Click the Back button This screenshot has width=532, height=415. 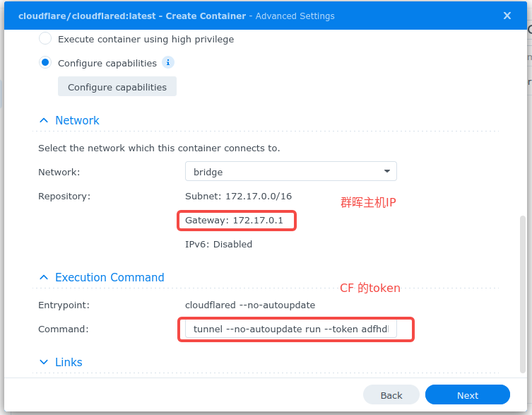[391, 395]
